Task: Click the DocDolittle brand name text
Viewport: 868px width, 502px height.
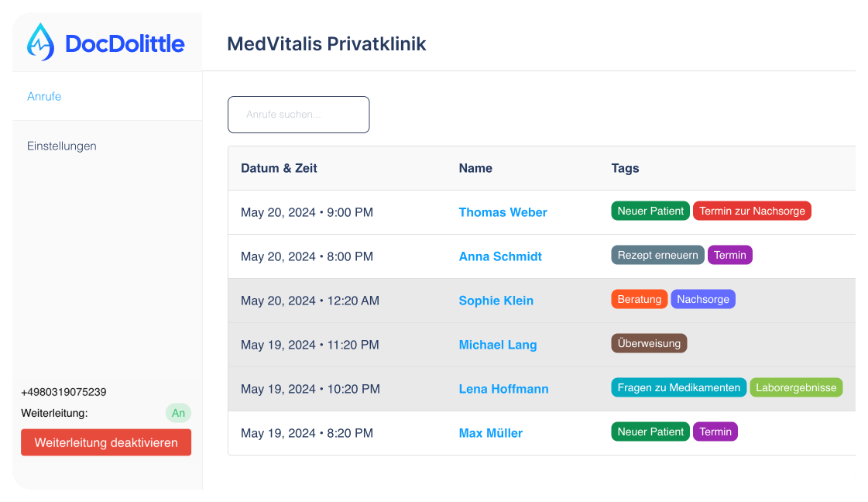Action: click(x=125, y=43)
